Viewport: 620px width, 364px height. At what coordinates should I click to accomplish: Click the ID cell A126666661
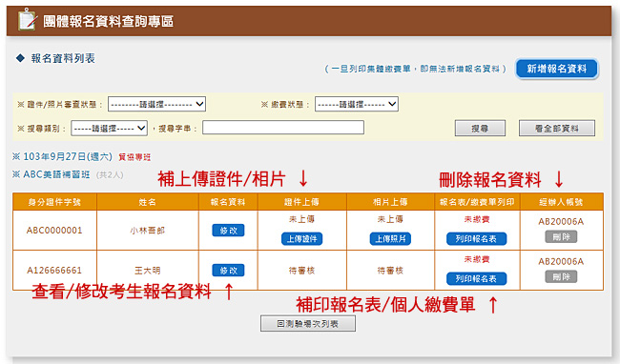point(54,271)
